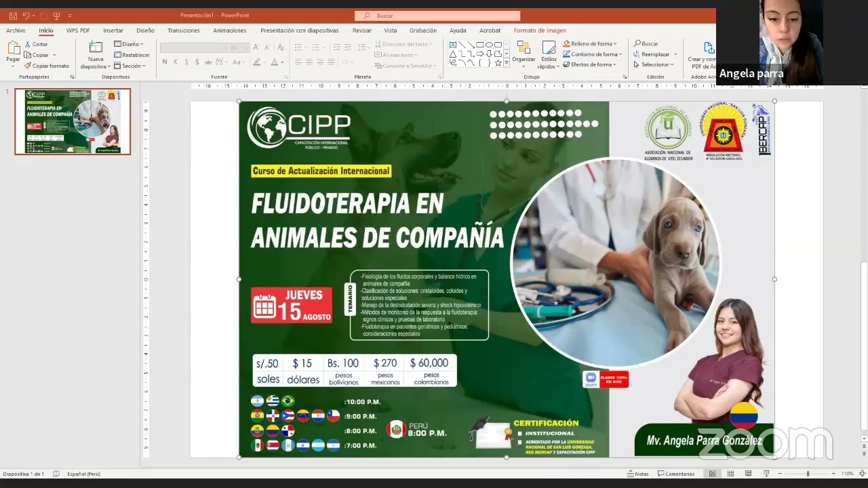Pick the text box shape in the shapes gallery
Viewport: 868px width, 488px height.
[452, 45]
